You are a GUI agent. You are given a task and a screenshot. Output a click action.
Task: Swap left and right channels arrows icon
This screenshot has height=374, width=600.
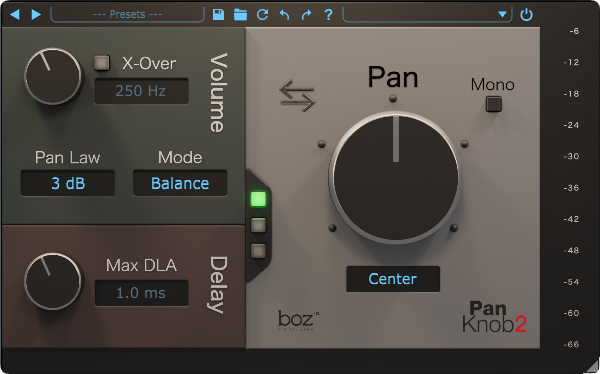pos(297,96)
